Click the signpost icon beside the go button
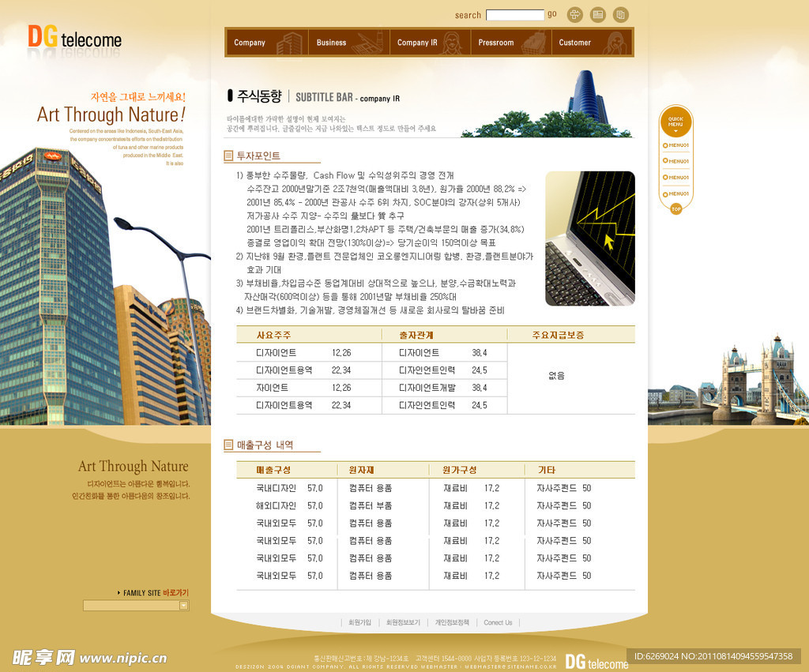 (575, 14)
